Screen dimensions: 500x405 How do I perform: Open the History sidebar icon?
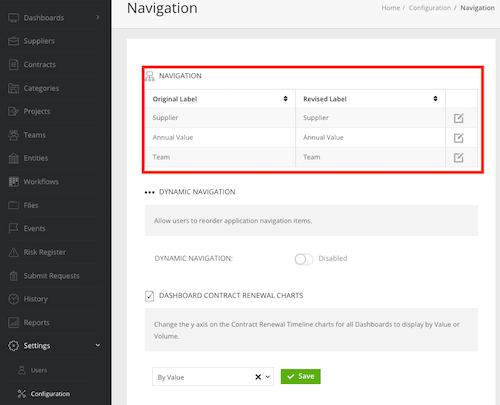tap(14, 299)
